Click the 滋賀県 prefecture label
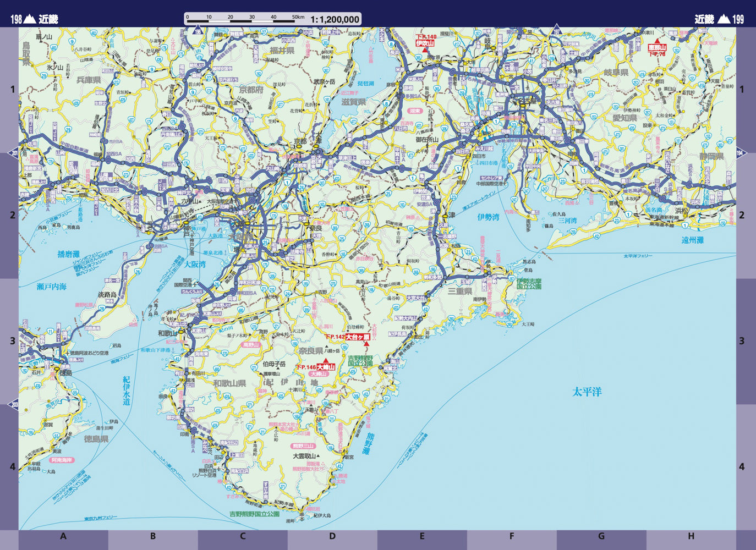This screenshot has height=550, width=756. (x=353, y=102)
